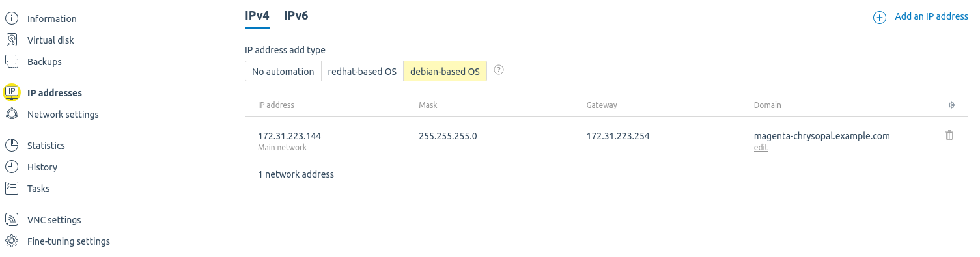Click help question mark beside OS types
This screenshot has width=980, height=257.
pos(499,70)
